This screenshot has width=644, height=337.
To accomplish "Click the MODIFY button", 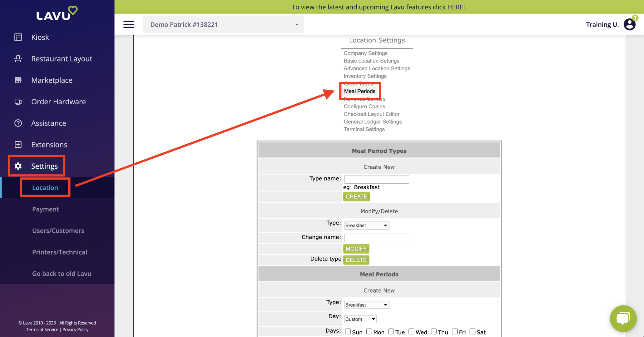I will pos(356,249).
